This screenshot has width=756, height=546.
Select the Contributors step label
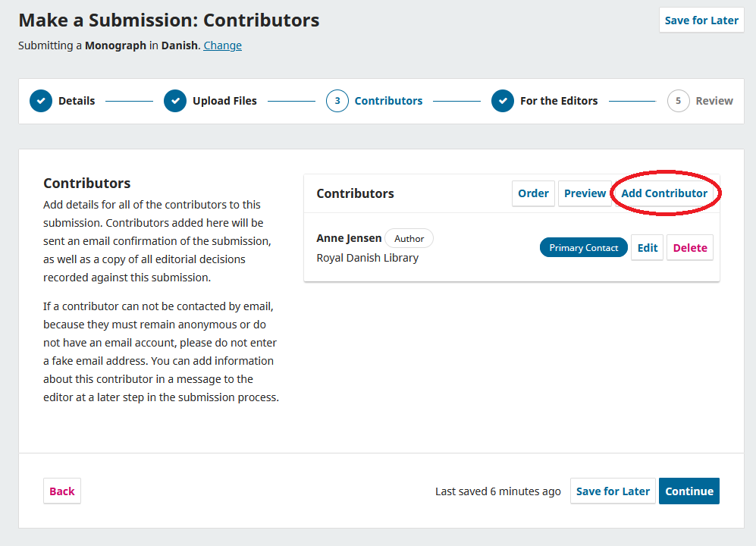click(x=388, y=101)
